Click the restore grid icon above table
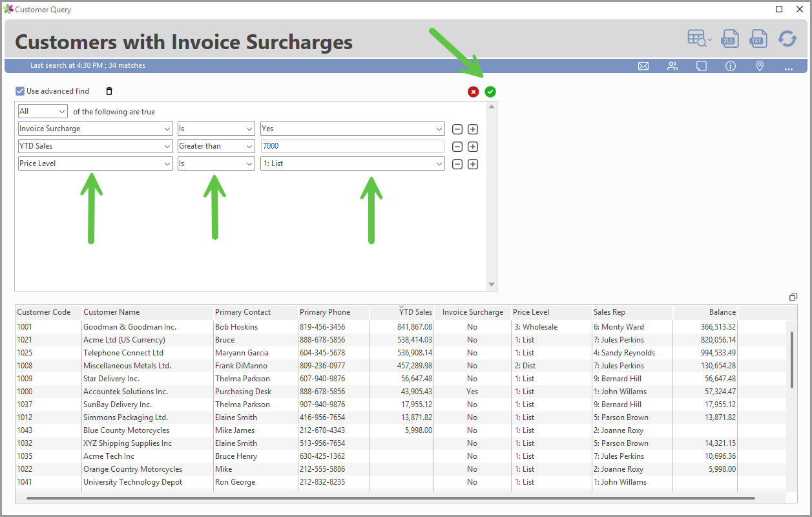Image resolution: width=812 pixels, height=517 pixels. pos(793,297)
